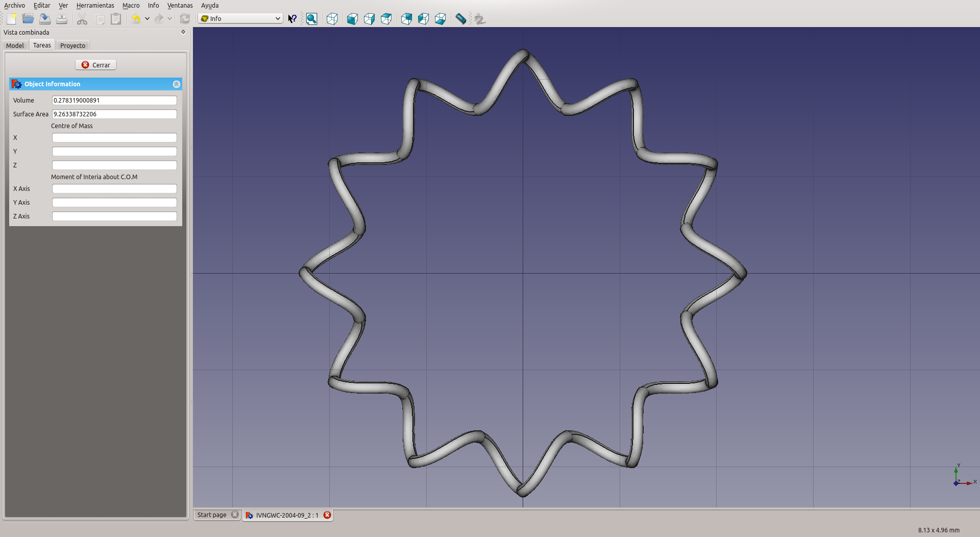Open the Ventanas menu
The height and width of the screenshot is (537, 980).
click(180, 5)
